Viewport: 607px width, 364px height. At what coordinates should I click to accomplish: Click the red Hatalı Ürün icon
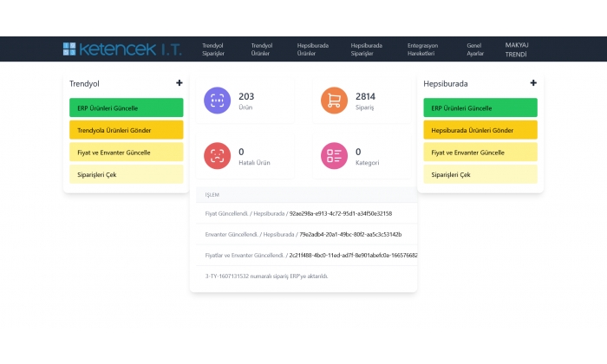(x=217, y=155)
